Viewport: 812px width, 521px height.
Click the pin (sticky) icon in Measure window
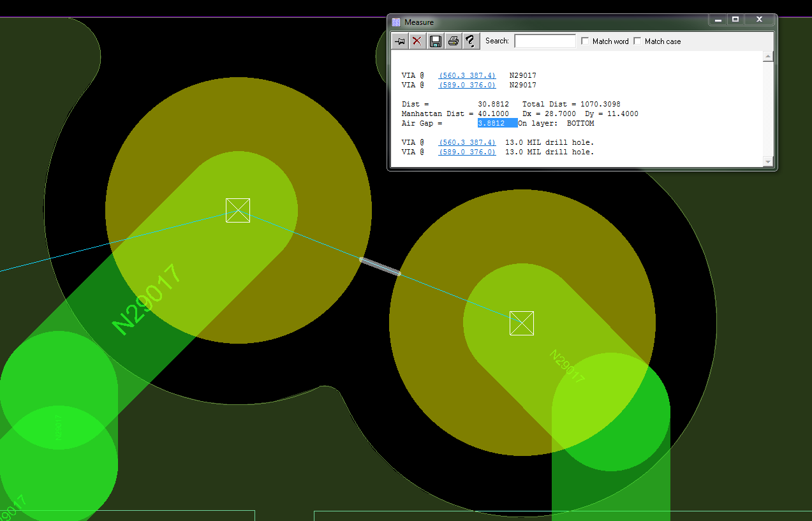(400, 41)
